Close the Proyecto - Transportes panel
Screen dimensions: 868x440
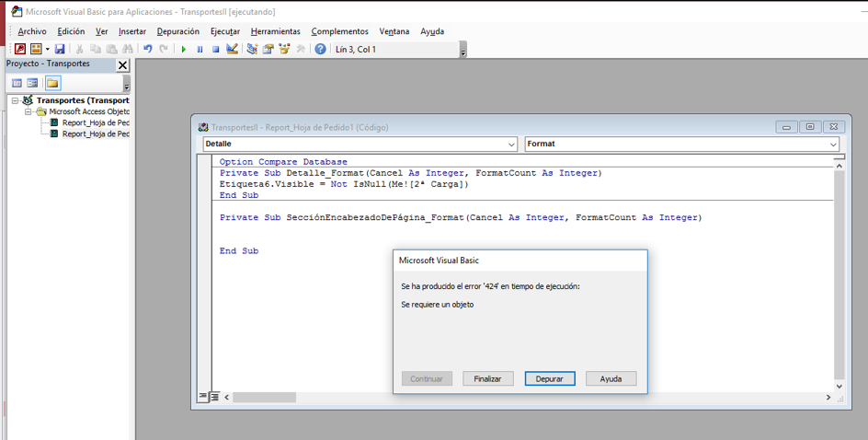tap(122, 65)
